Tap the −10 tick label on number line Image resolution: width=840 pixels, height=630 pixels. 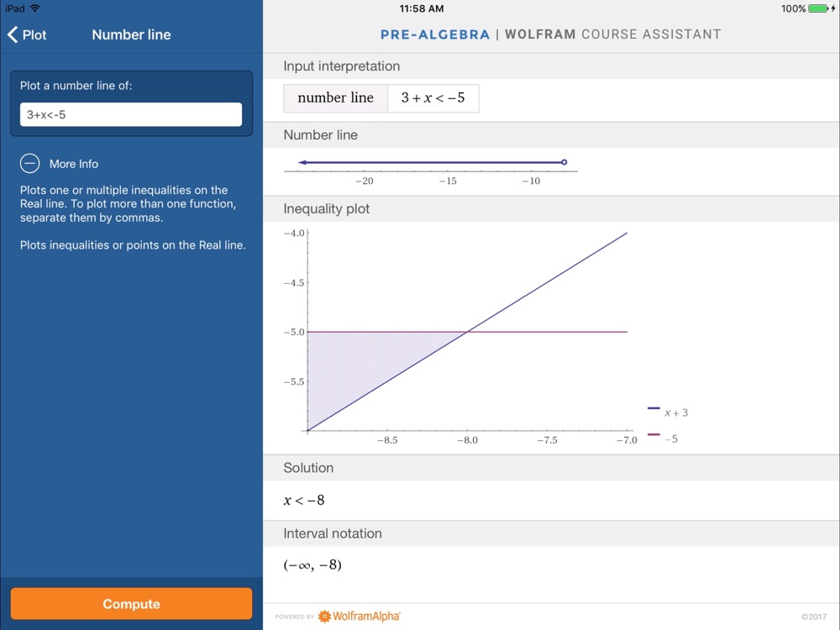tap(532, 181)
